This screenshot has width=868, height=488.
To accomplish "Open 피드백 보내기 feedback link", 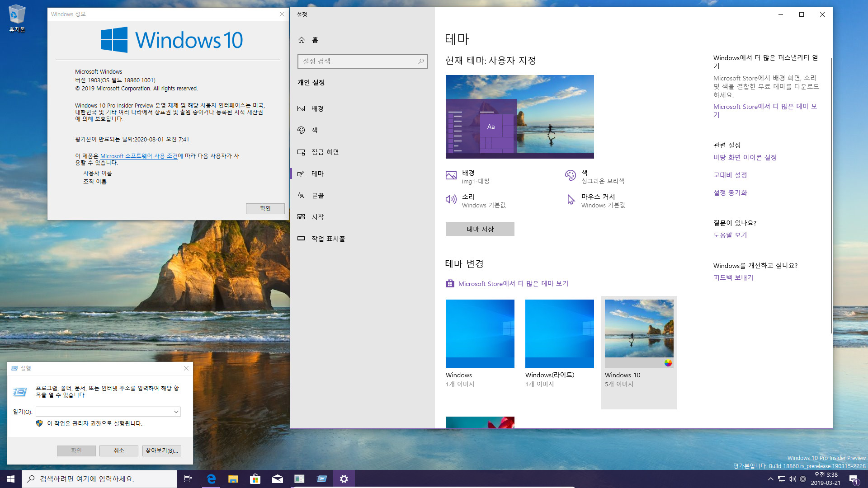I will pos(733,278).
